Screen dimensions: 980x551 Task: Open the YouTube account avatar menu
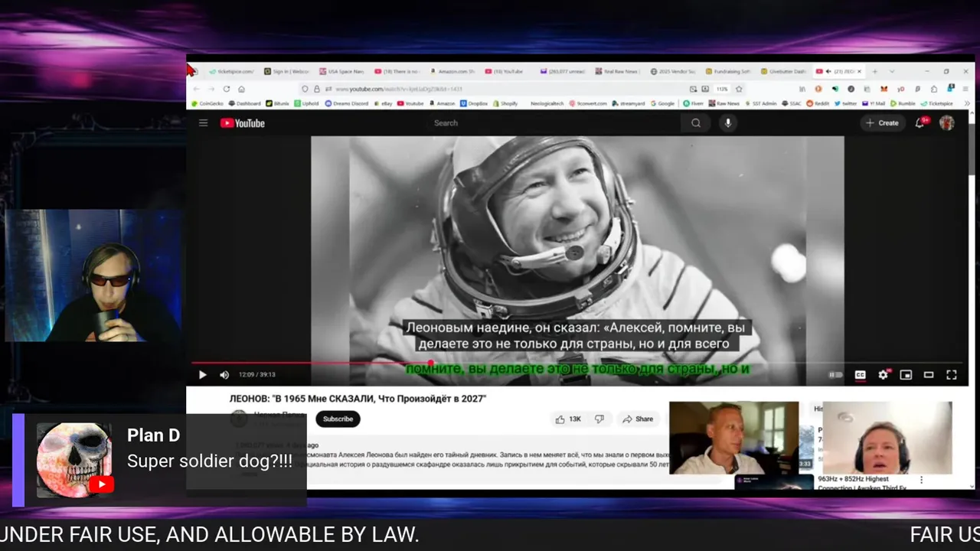pyautogui.click(x=947, y=122)
